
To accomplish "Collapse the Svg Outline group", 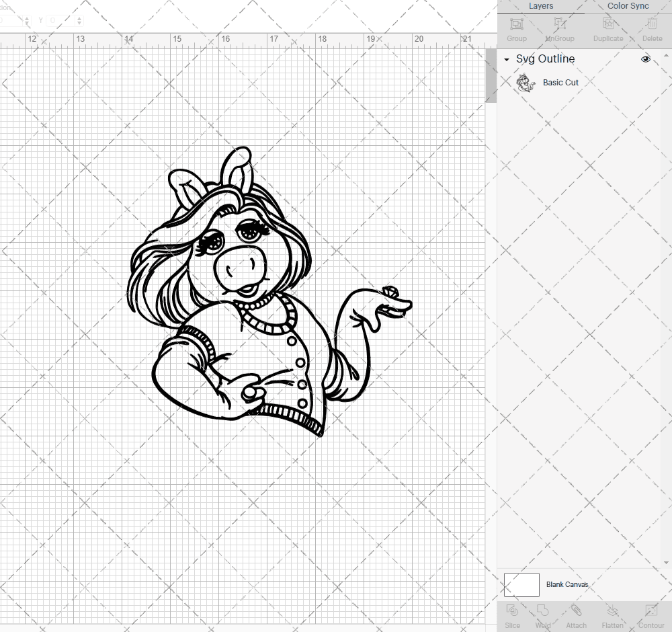I will 506,59.
